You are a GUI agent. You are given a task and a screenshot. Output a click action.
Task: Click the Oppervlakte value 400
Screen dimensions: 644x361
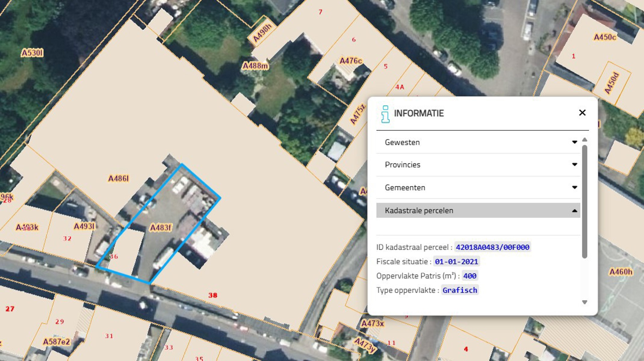(469, 276)
